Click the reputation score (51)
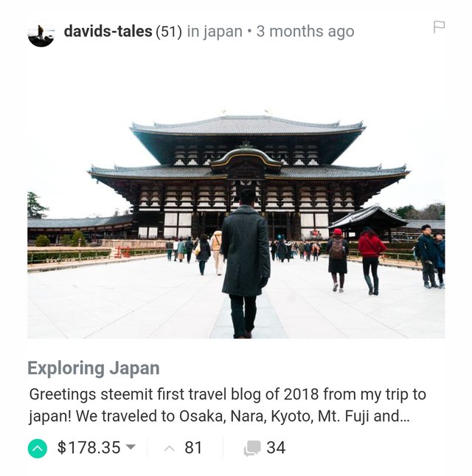This screenshot has width=472, height=476. (169, 32)
